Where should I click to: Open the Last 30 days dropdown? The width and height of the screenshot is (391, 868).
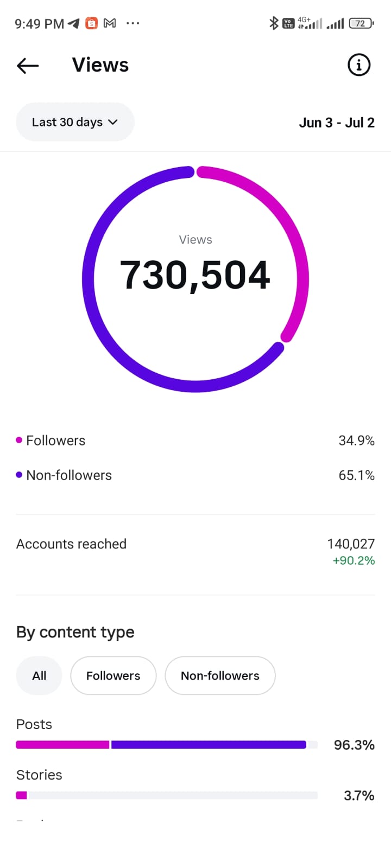click(x=75, y=122)
